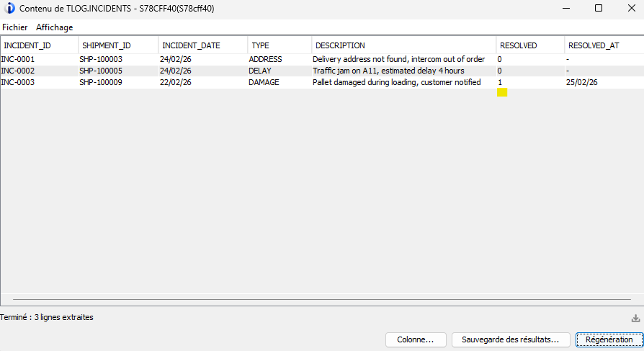Click the SHIPMENT_ID column header
This screenshot has width=644, height=351.
118,45
